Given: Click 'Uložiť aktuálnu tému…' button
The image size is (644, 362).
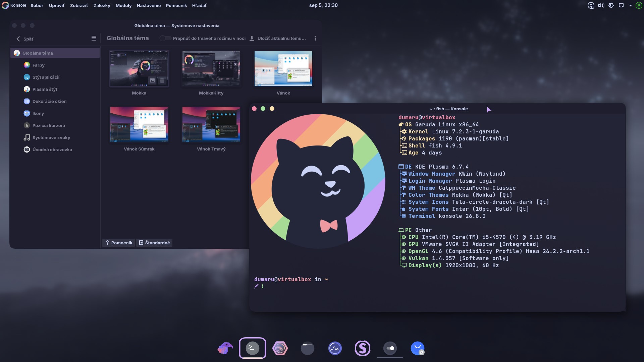Looking at the screenshot, I should point(278,38).
